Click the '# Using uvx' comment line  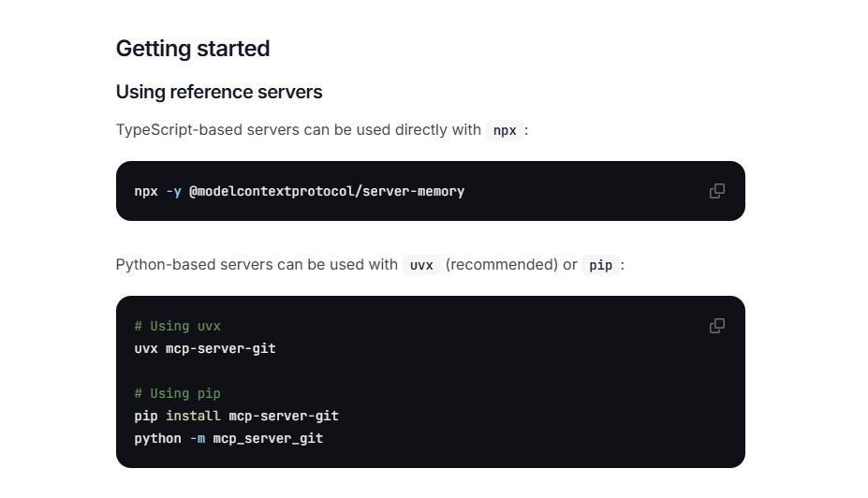click(x=177, y=326)
